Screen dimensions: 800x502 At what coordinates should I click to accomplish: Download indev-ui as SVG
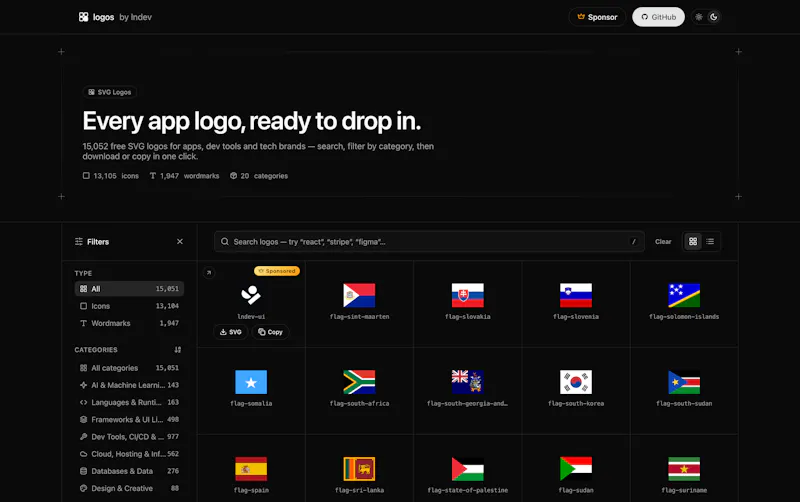231,332
